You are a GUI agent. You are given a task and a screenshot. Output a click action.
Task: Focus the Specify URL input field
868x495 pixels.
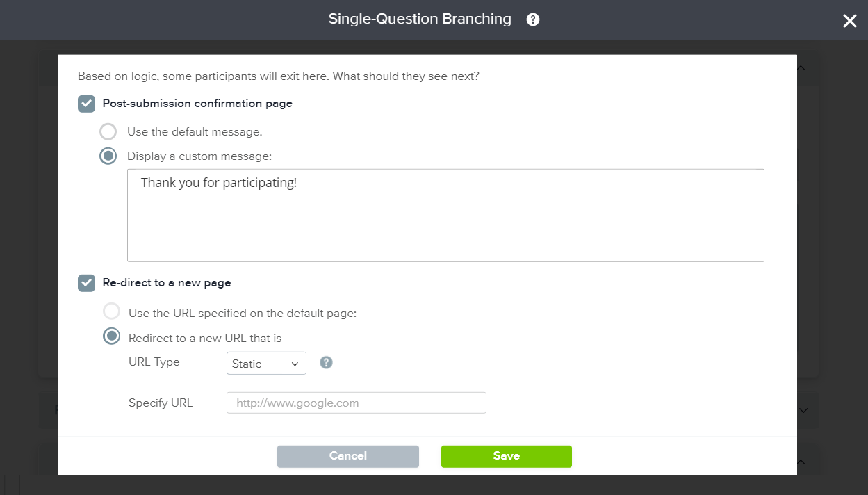pos(356,403)
